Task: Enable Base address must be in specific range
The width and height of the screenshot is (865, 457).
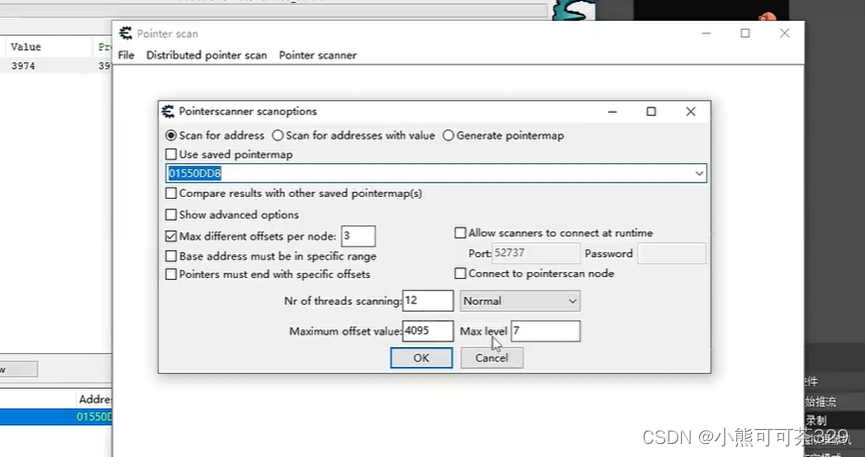Action: click(171, 256)
